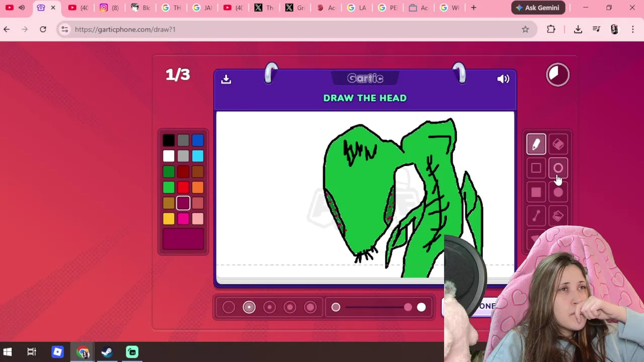Viewport: 644px width, 362px height.
Task: Select the eraser tool
Action: click(558, 144)
